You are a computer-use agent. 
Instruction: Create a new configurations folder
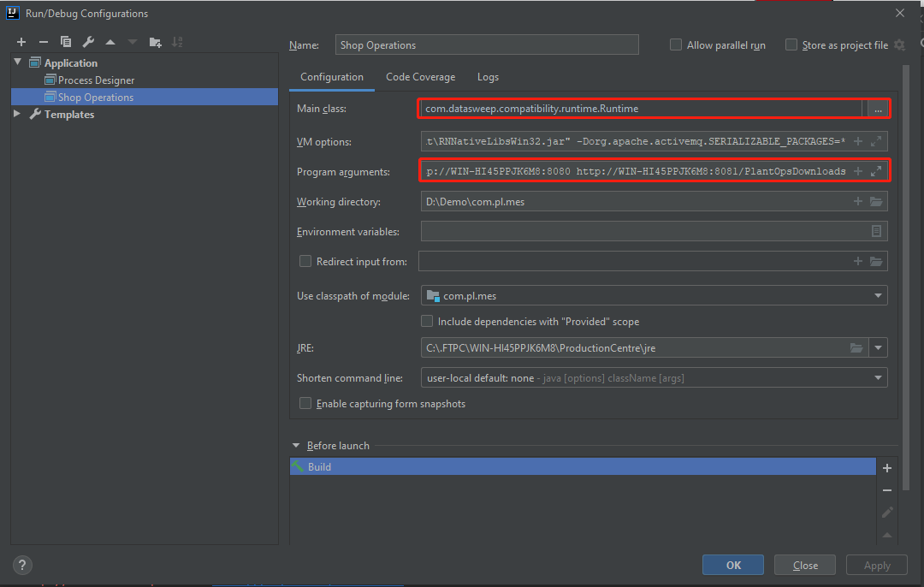tap(156, 41)
